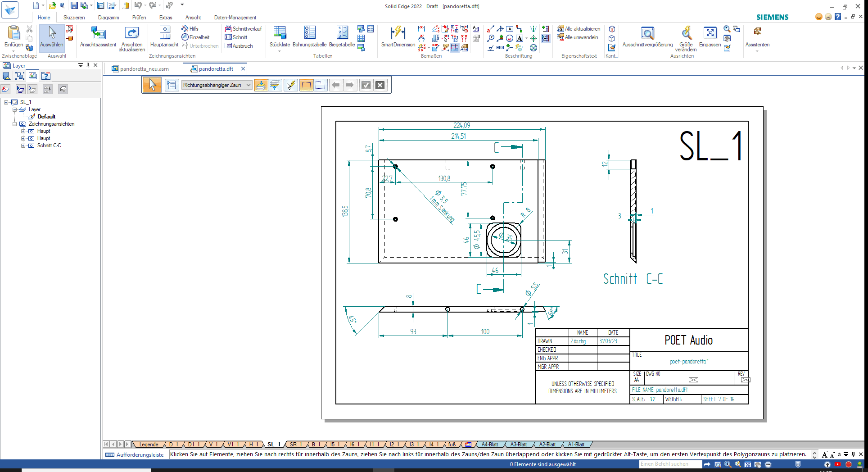Click the Hauptansicht icon
This screenshot has width=868, height=472.
(x=164, y=33)
